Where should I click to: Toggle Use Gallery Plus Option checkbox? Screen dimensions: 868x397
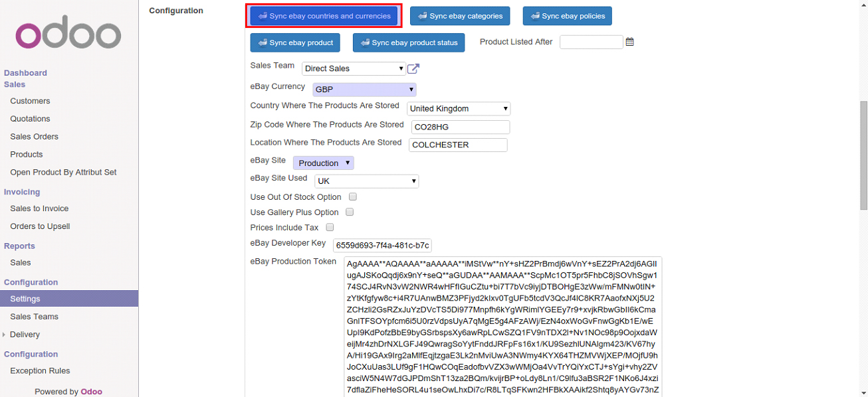click(x=350, y=212)
